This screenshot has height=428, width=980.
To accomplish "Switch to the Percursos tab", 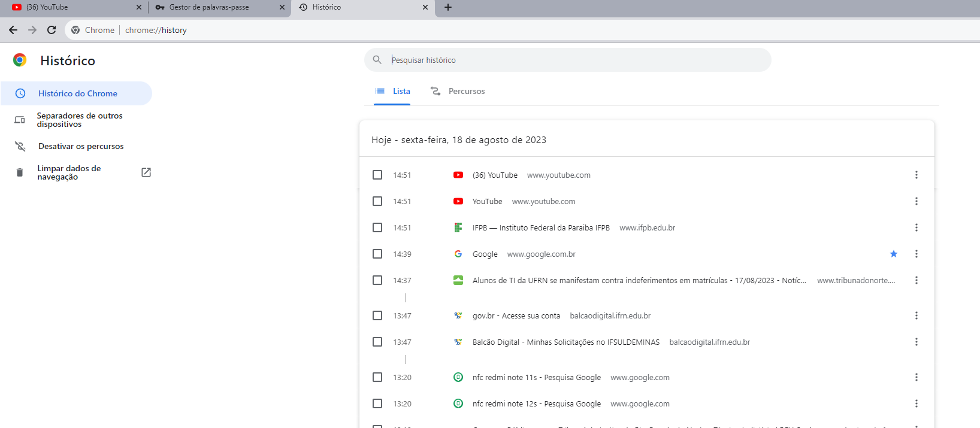I will pyautogui.click(x=458, y=91).
